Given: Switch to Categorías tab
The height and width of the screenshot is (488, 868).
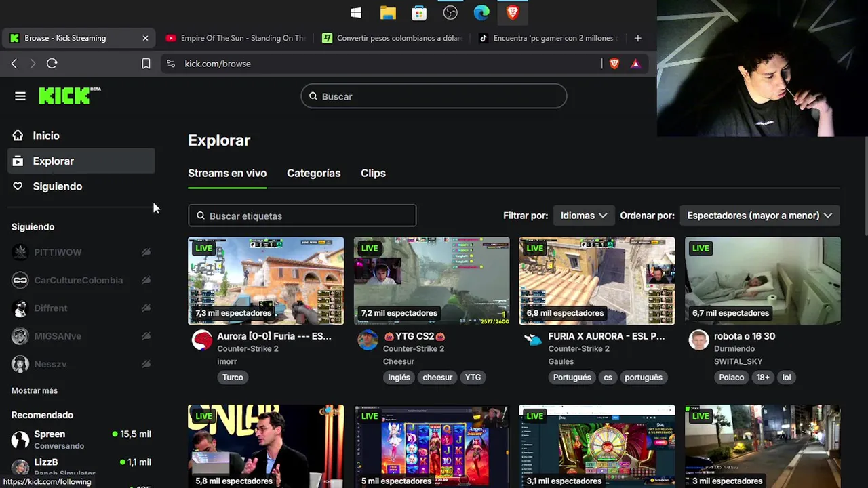Looking at the screenshot, I should coord(313,174).
